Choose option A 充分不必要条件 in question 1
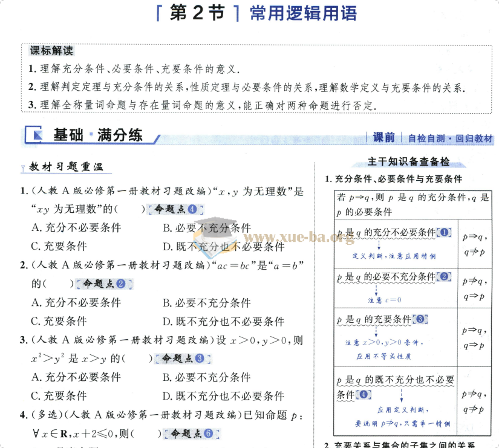The height and width of the screenshot is (448, 499). coord(76,228)
